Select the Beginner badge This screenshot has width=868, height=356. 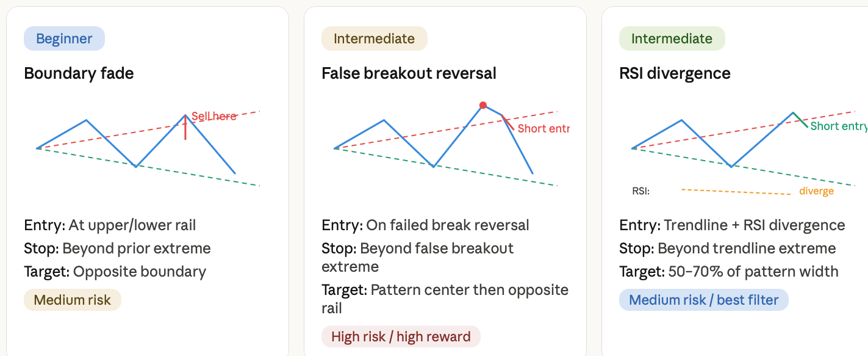click(x=64, y=38)
